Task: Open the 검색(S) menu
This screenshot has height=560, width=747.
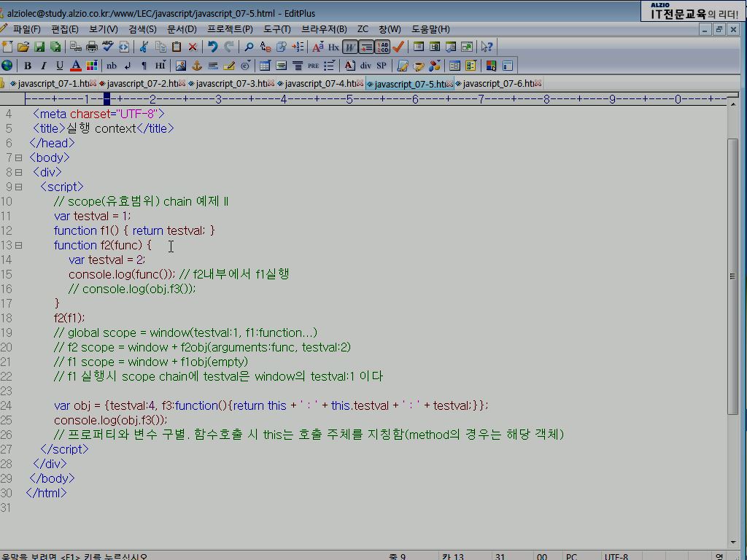Action: tap(142, 29)
